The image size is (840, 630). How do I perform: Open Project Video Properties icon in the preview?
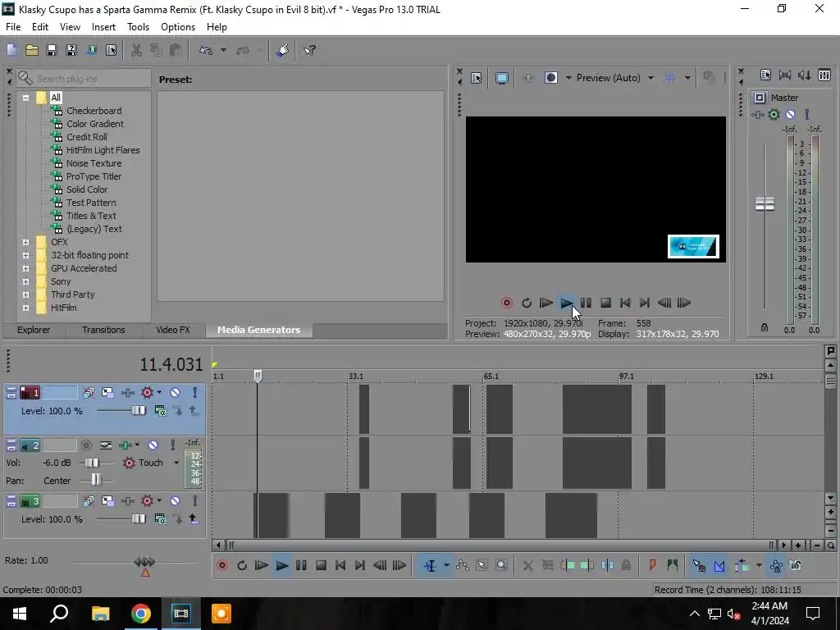(477, 78)
